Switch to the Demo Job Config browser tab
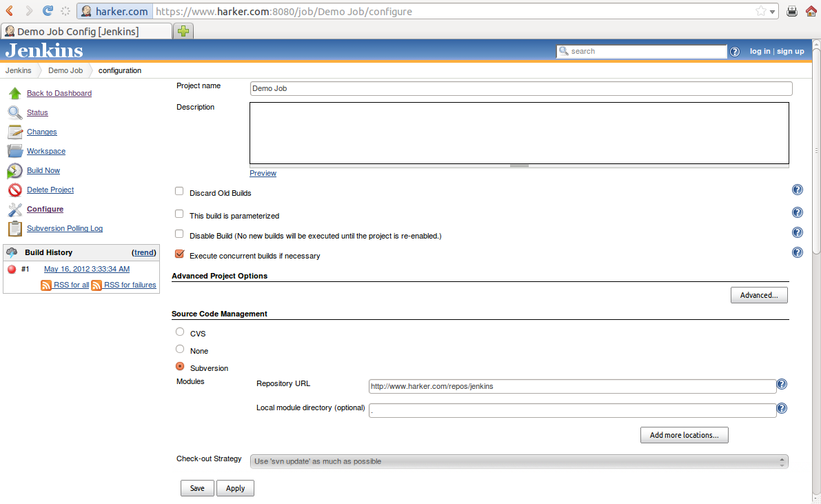This screenshot has height=504, width=821. pos(86,32)
